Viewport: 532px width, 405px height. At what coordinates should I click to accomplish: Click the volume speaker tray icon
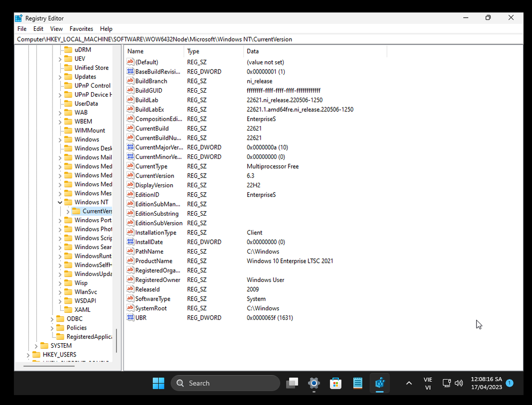tap(459, 383)
